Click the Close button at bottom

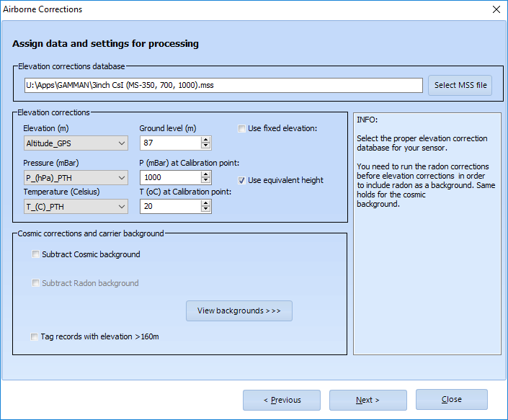(x=451, y=399)
